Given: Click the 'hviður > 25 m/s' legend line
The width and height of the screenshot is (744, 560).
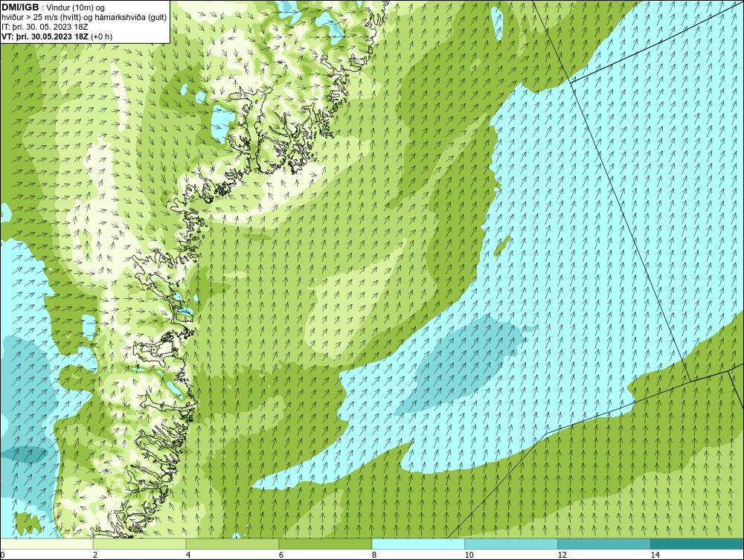Looking at the screenshot, I should [x=84, y=17].
